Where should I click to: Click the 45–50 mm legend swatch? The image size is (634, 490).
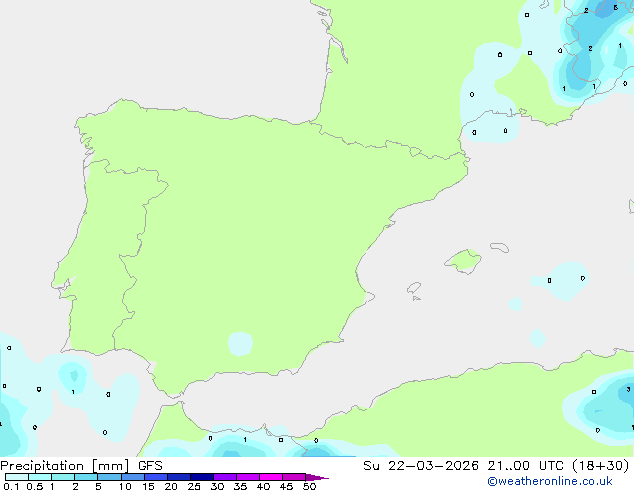[294, 477]
